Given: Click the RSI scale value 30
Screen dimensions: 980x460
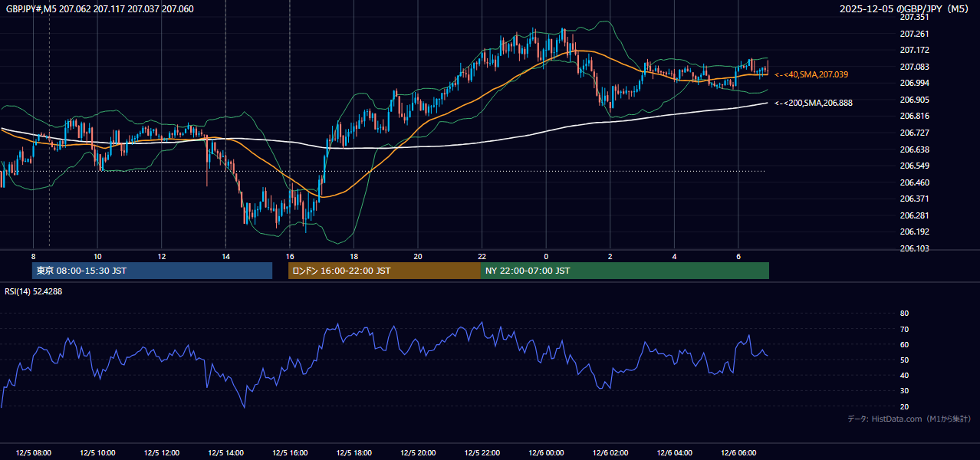Looking at the screenshot, I should [x=904, y=391].
